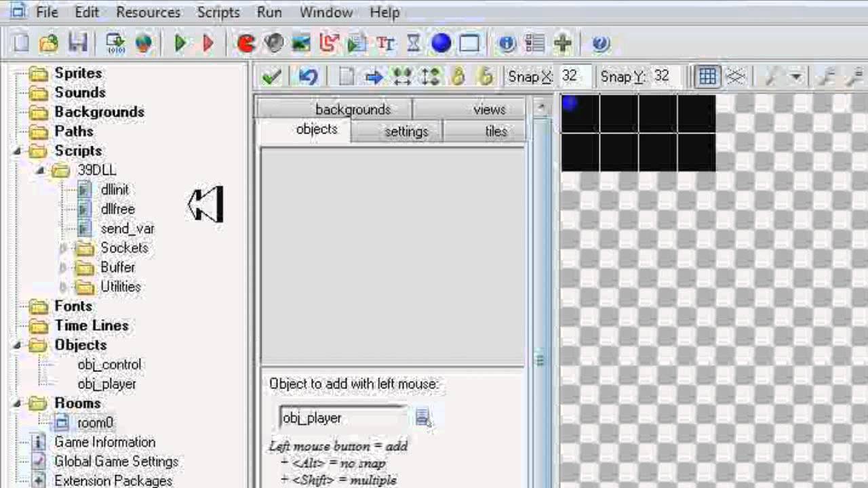The width and height of the screenshot is (868, 488).
Task: Create a stand-alone executable
Action: [x=115, y=43]
